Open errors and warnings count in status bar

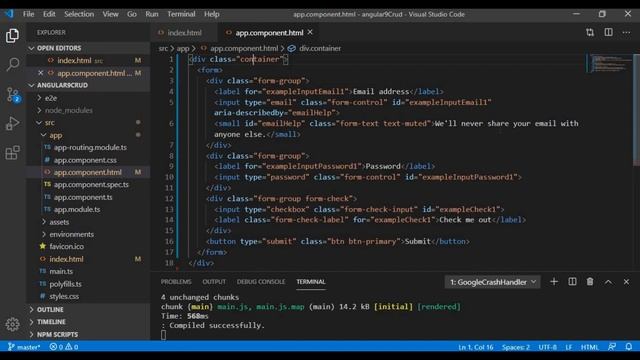point(64,347)
